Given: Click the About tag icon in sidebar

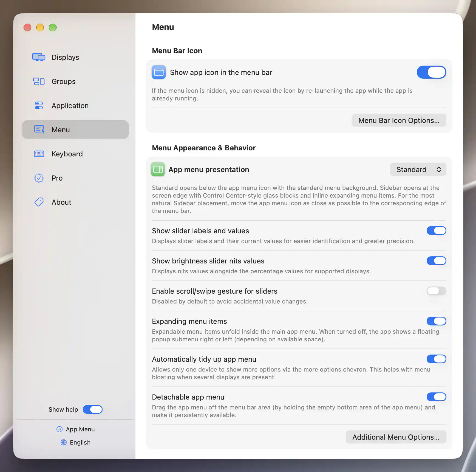Looking at the screenshot, I should click(x=39, y=202).
